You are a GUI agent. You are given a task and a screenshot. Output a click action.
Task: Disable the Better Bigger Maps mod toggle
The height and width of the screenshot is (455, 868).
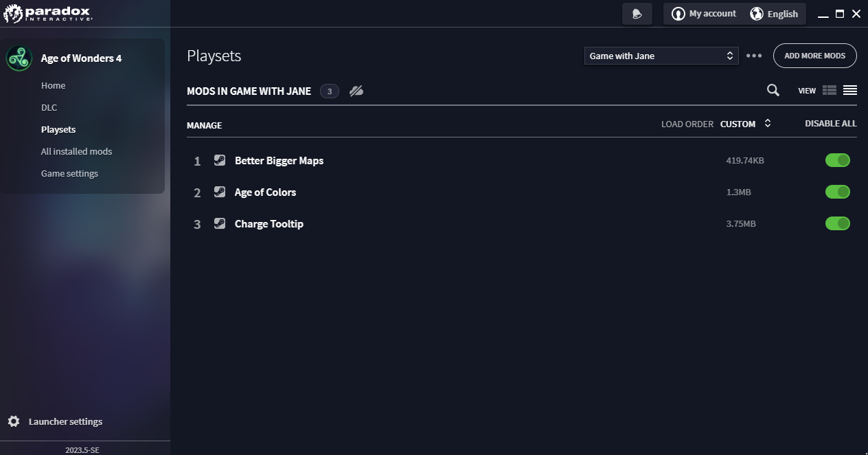(837, 160)
